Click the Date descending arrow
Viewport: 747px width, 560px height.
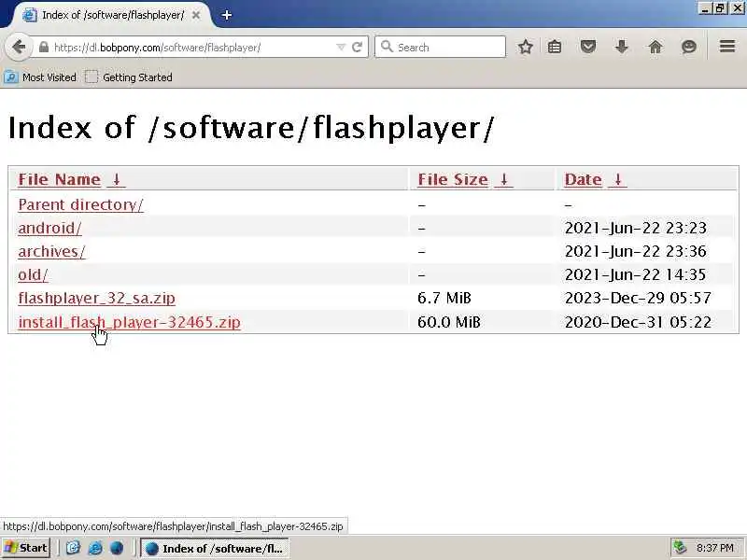[618, 179]
